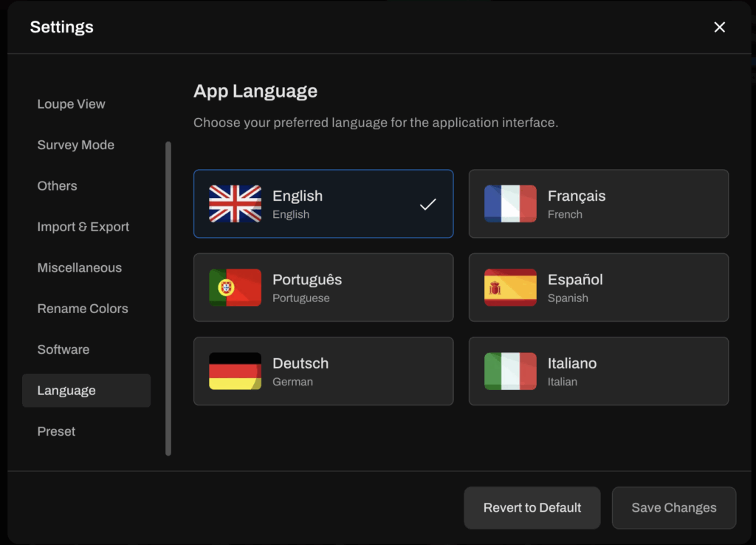Open the Loupe View settings section
This screenshot has height=545, width=756.
click(x=71, y=104)
